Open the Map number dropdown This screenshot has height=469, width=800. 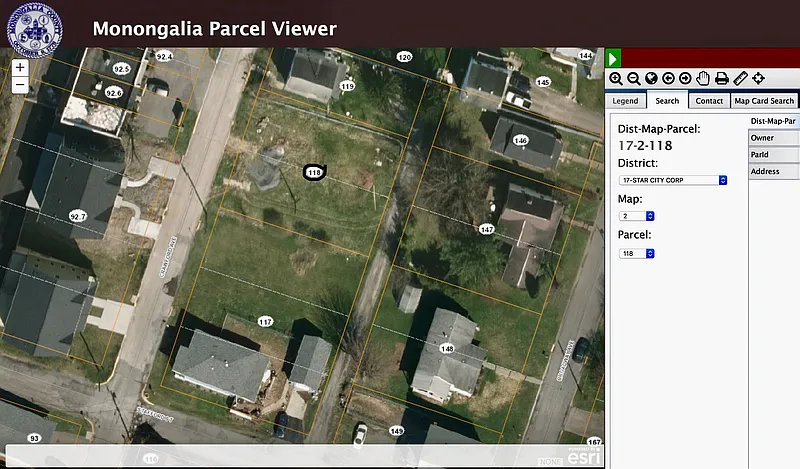(x=637, y=216)
